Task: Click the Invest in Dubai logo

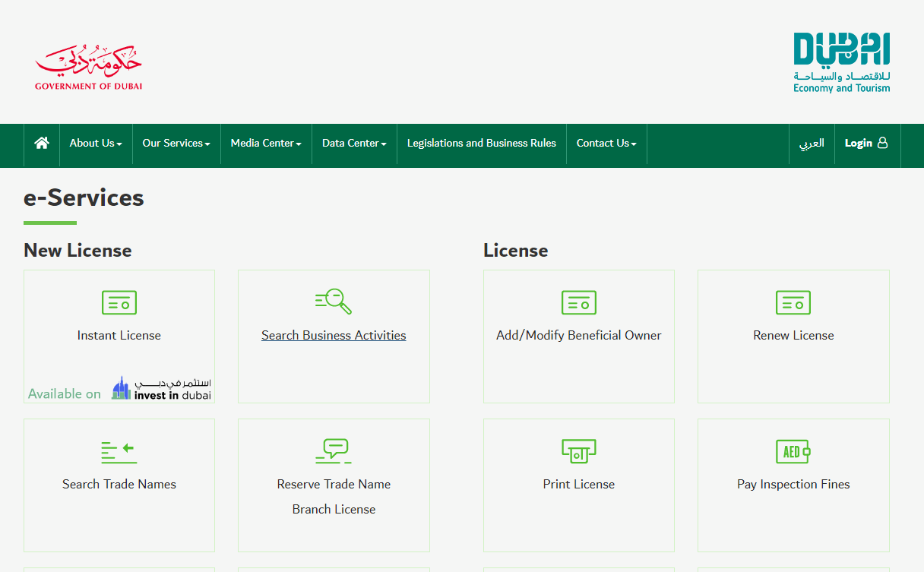Action: [160, 387]
